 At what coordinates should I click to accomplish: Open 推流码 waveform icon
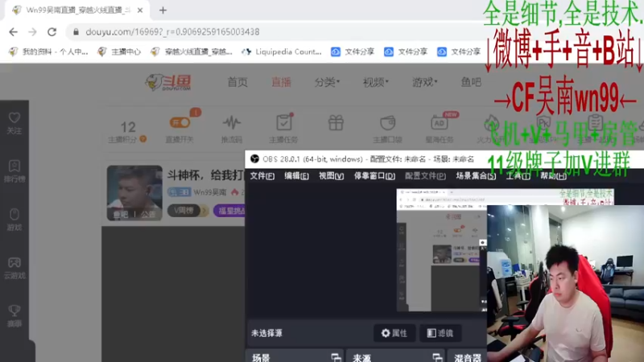232,122
